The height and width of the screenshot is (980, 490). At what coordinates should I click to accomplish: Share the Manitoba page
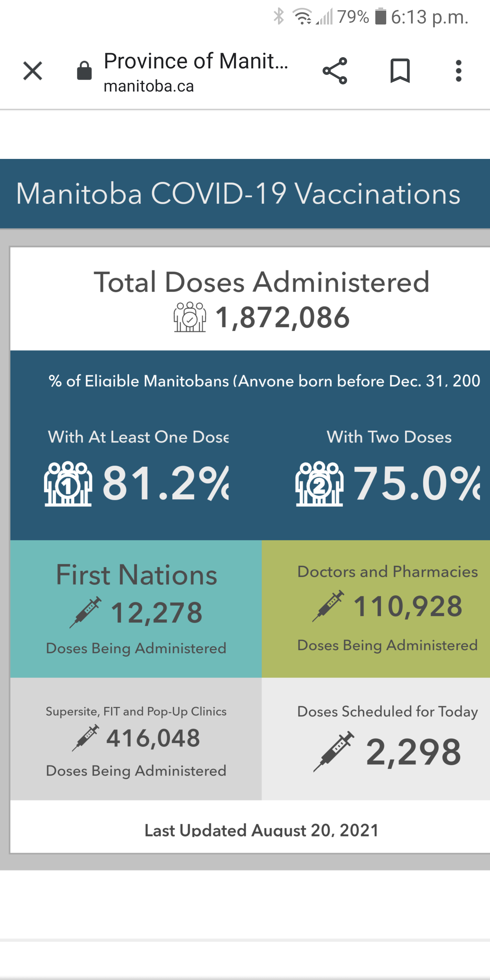point(335,71)
